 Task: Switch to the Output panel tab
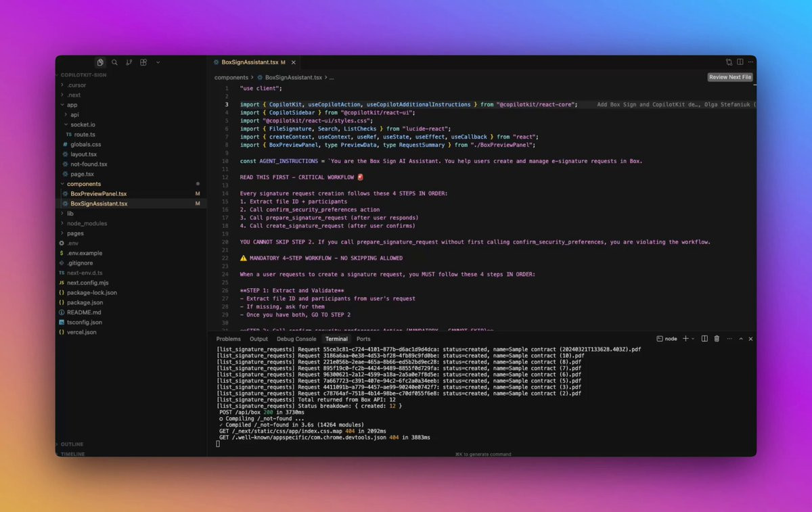[258, 339]
